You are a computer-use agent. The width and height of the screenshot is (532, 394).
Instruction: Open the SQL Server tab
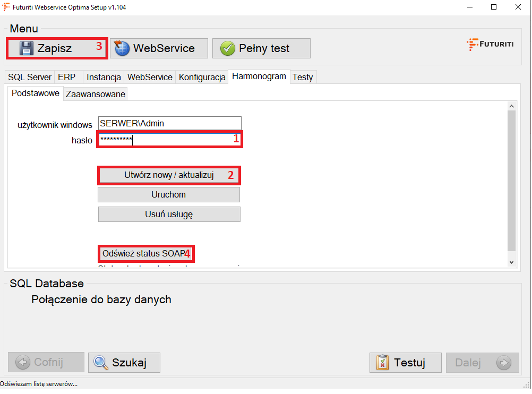[x=30, y=77]
